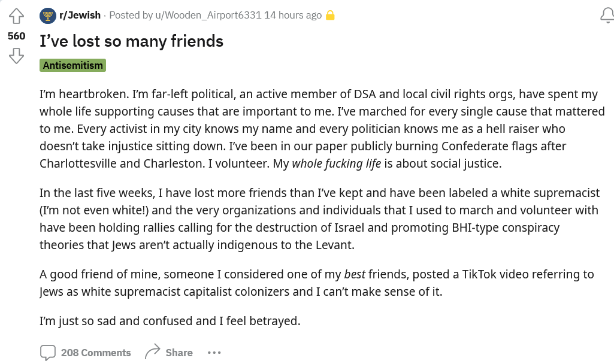This screenshot has height=364, width=614.
Task: Click the '14 hours ago' timestamp
Action: point(293,15)
